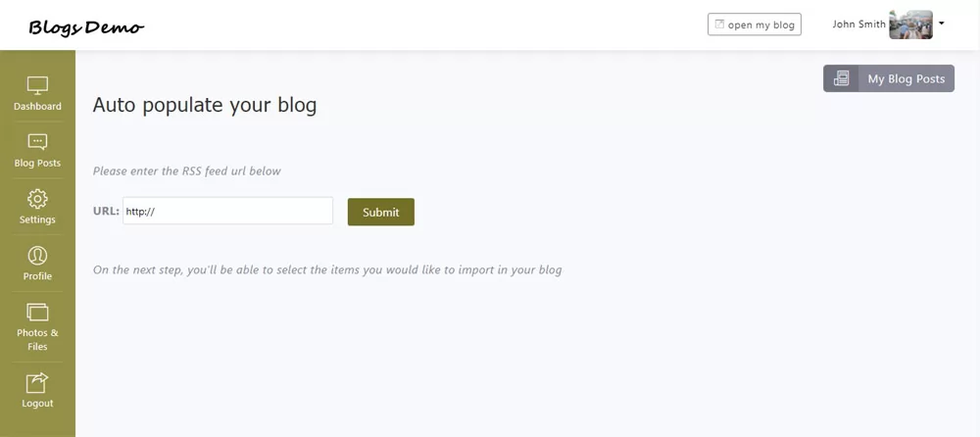
Task: Click the Dashboard monitor icon
Action: [x=37, y=85]
